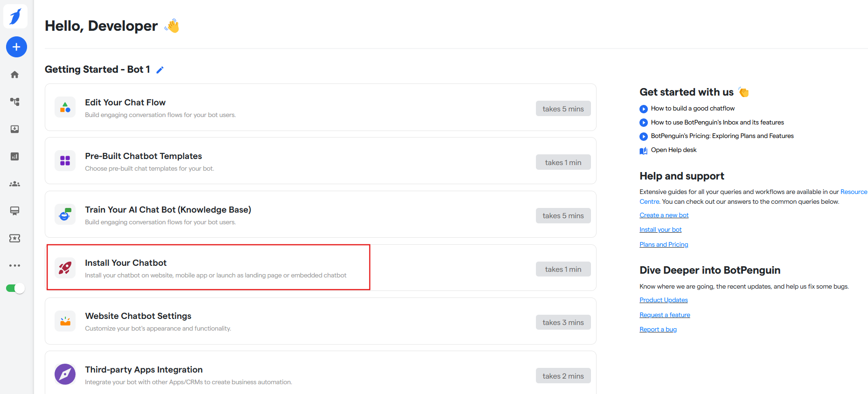This screenshot has width=868, height=394.
Task: Open the inbox download icon in sidebar
Action: pos(15,129)
